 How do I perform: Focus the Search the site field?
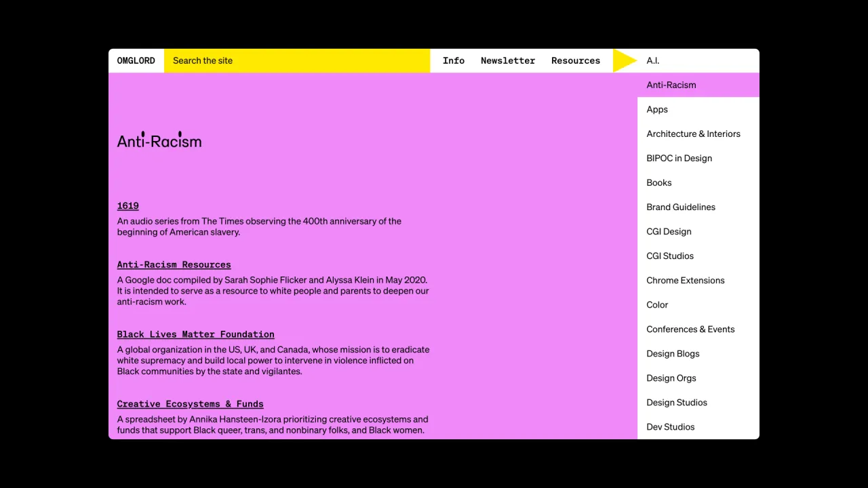pyautogui.click(x=297, y=60)
